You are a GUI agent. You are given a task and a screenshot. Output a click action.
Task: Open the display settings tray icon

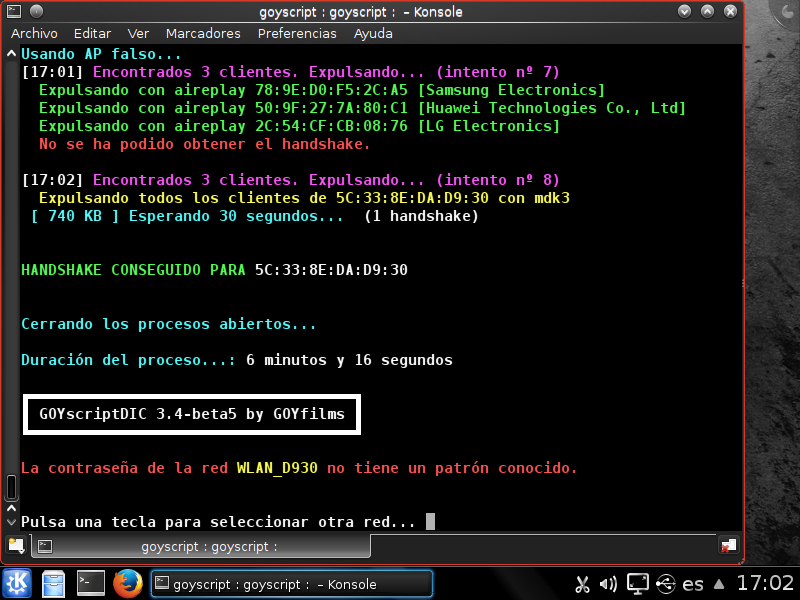click(x=637, y=583)
